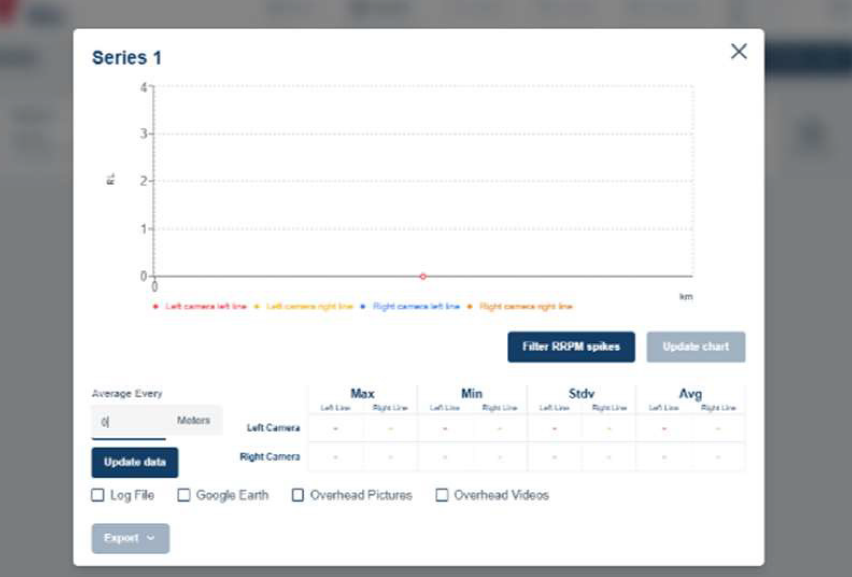Toggle Right camera right line legend entry

click(522, 306)
